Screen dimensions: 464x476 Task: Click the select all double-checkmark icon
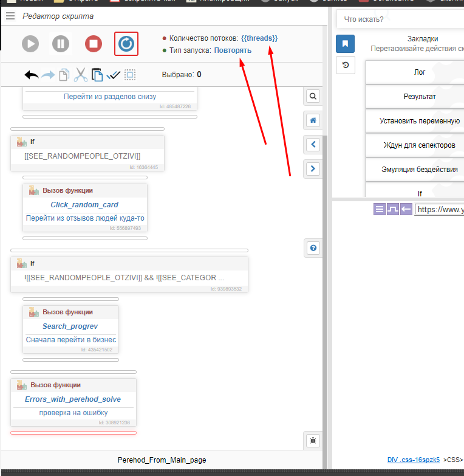click(x=114, y=75)
